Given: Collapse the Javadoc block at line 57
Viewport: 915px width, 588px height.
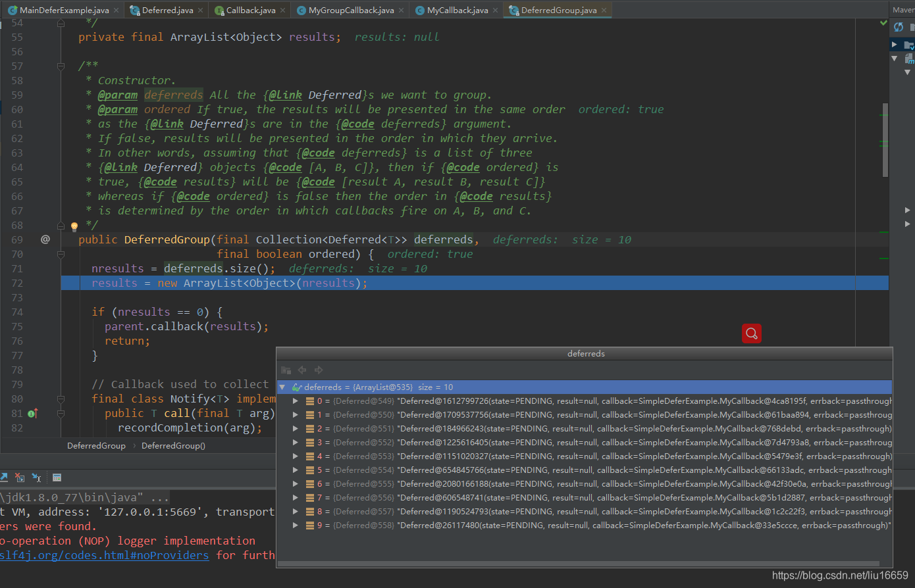Looking at the screenshot, I should tap(61, 66).
